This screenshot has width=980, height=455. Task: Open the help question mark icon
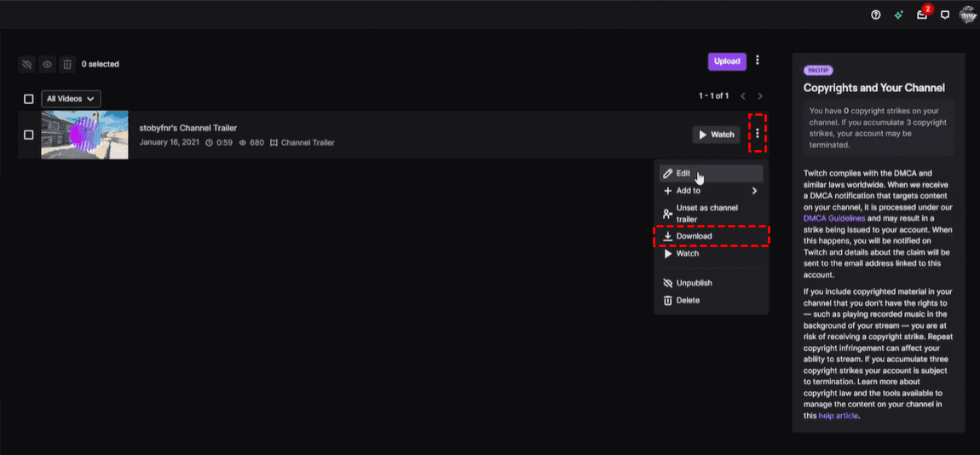tap(875, 14)
